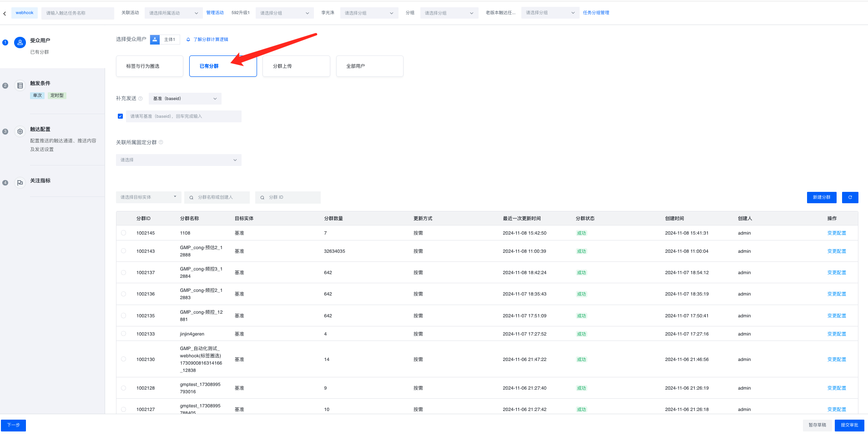Click the back arrow icon
Viewport: 868px width, 436px height.
pyautogui.click(x=5, y=13)
